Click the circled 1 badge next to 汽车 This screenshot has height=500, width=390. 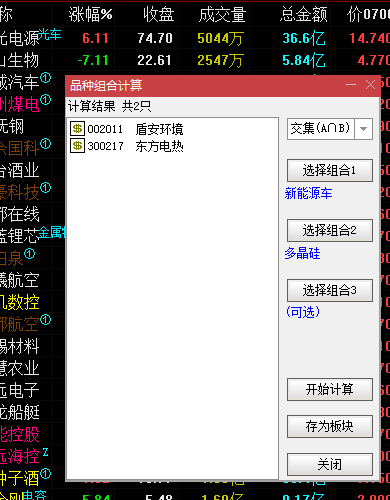(x=45, y=78)
